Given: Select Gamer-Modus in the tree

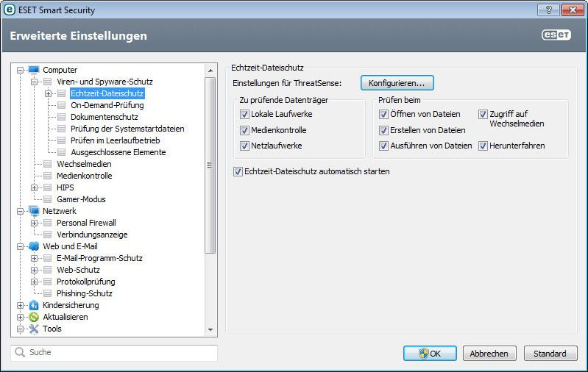Looking at the screenshot, I should tap(81, 199).
